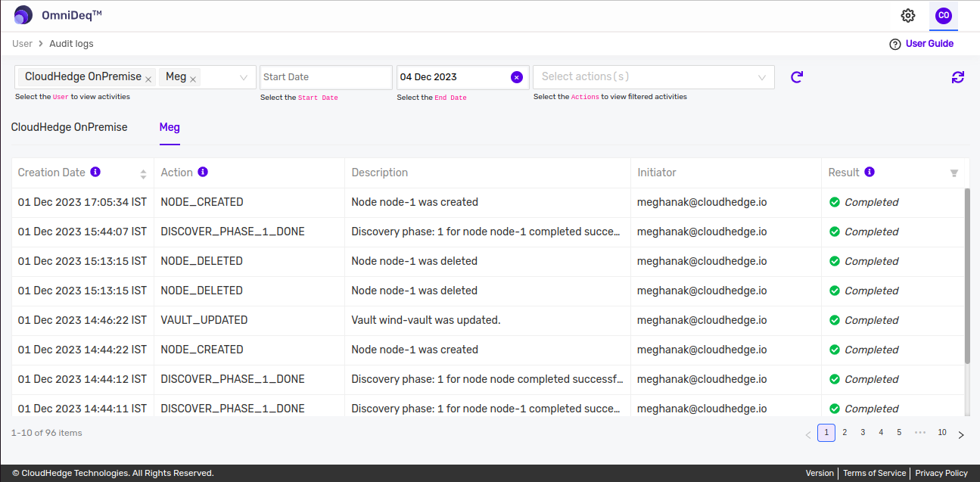Viewport: 980px width, 482px height.
Task: Open Terms of Service link
Action: point(874,473)
